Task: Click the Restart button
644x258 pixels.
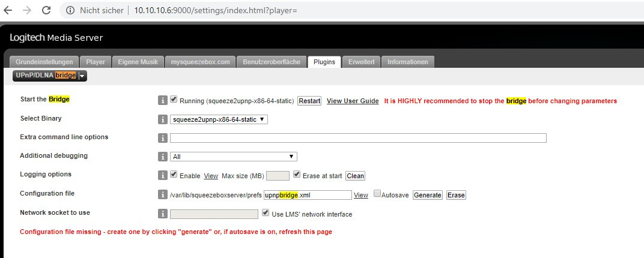Action: [x=309, y=101]
